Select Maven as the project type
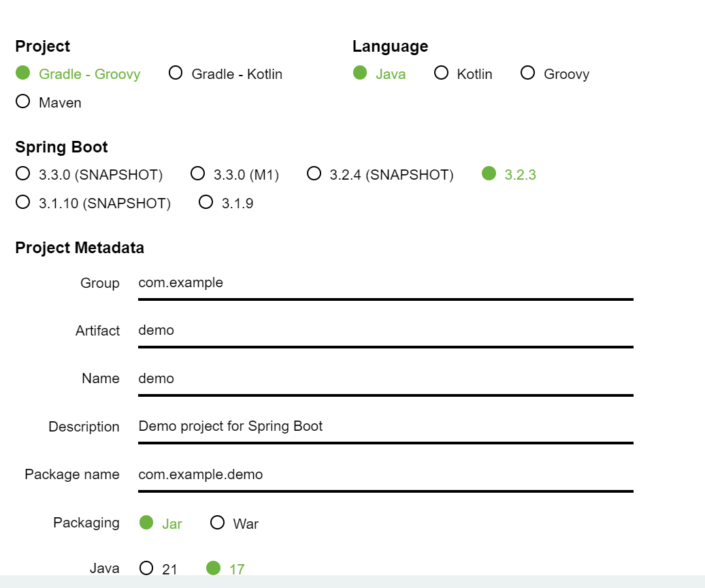 [48, 102]
